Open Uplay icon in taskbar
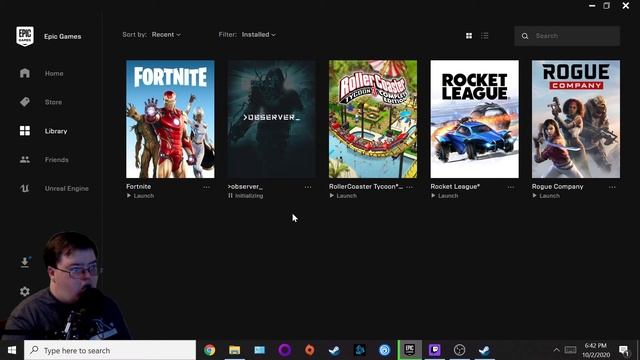The image size is (640, 360). tap(384, 350)
